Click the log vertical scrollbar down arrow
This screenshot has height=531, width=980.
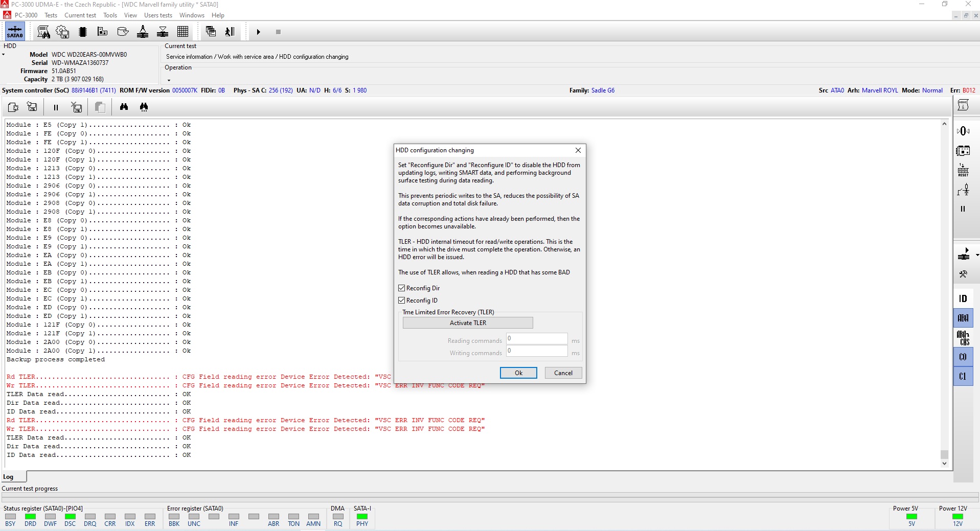(x=944, y=464)
